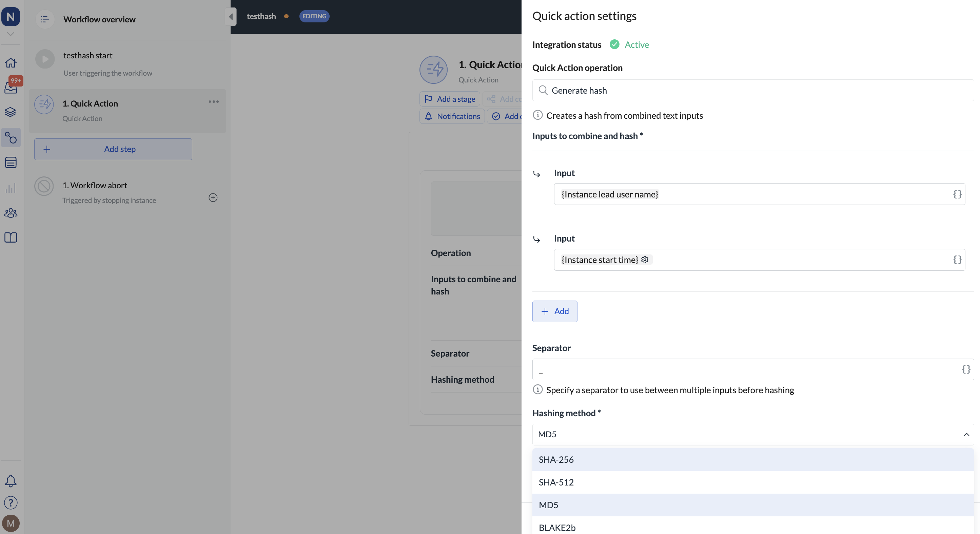
Task: Select the testhash start step
Action: pos(128,64)
